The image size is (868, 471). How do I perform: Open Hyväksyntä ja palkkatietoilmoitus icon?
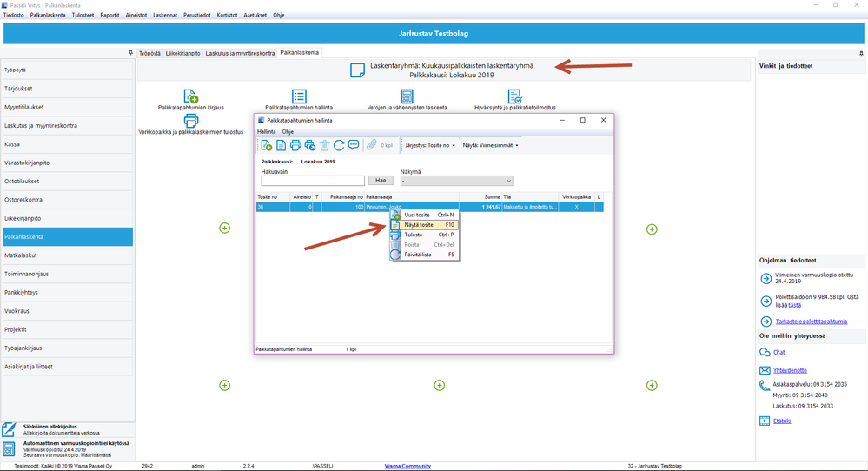(x=515, y=96)
